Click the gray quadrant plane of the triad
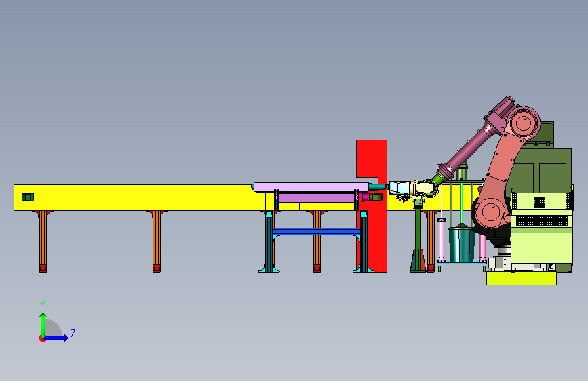588x381 pixels. pyautogui.click(x=53, y=328)
